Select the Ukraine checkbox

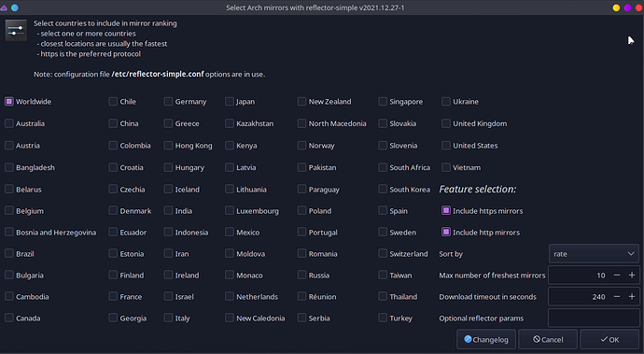tap(445, 101)
